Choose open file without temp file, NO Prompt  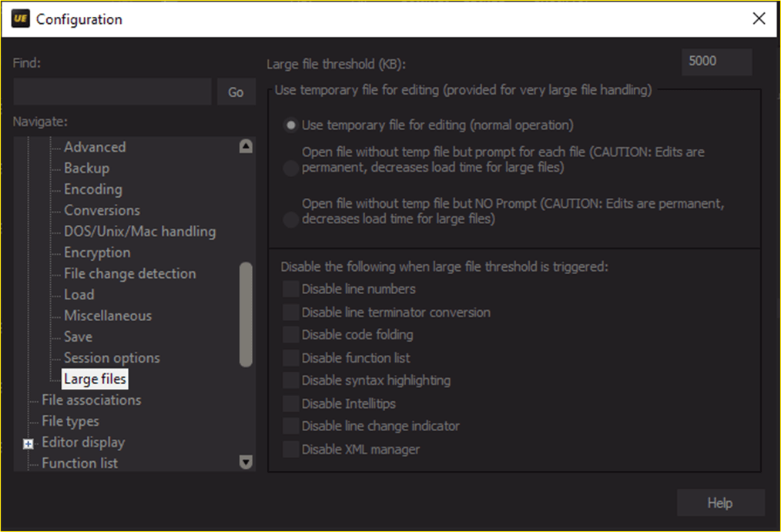[x=290, y=219]
